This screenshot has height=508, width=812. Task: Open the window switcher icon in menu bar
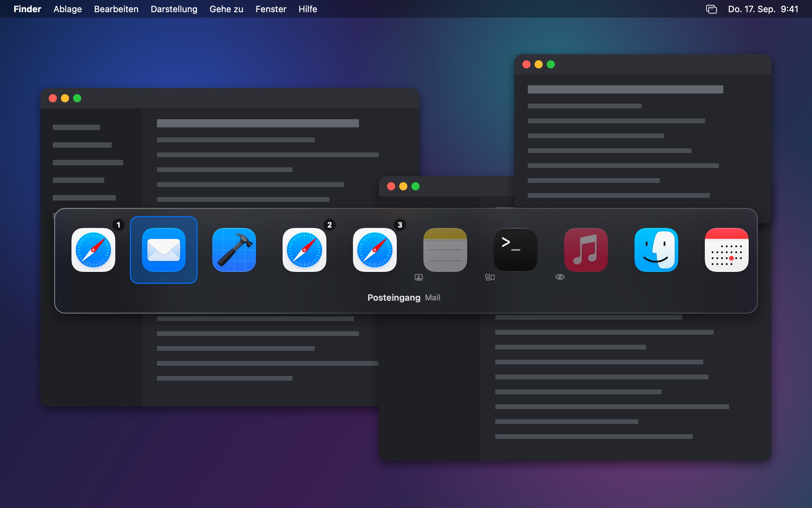[712, 9]
